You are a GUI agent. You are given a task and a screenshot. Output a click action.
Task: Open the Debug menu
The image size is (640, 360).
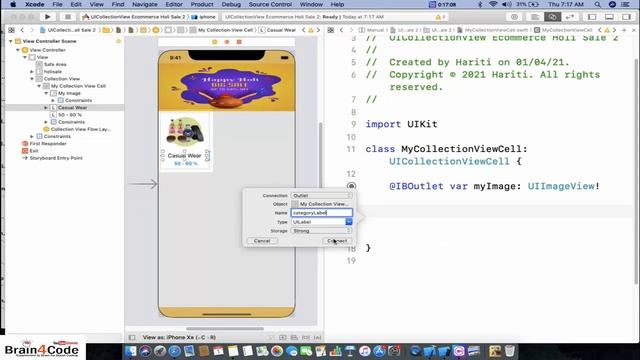coord(231,4)
